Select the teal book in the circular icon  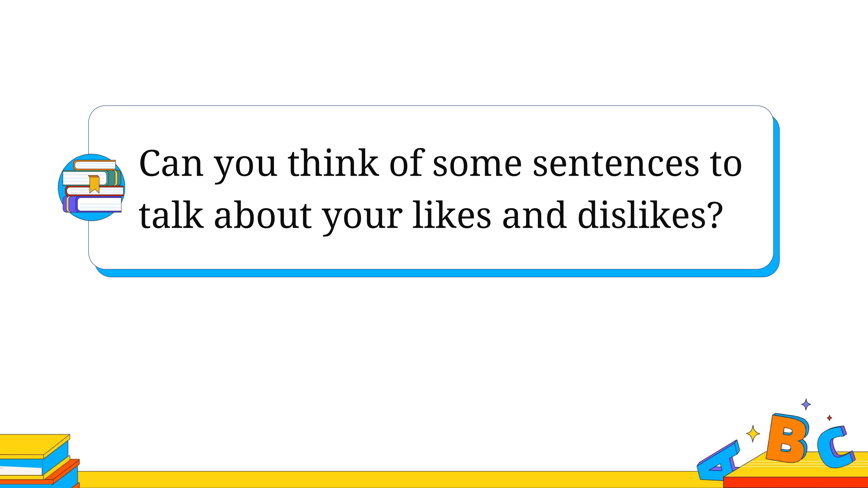point(92,178)
